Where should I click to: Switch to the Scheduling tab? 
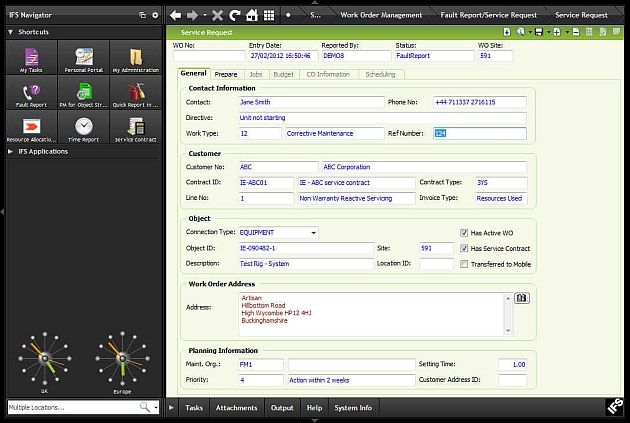click(380, 74)
